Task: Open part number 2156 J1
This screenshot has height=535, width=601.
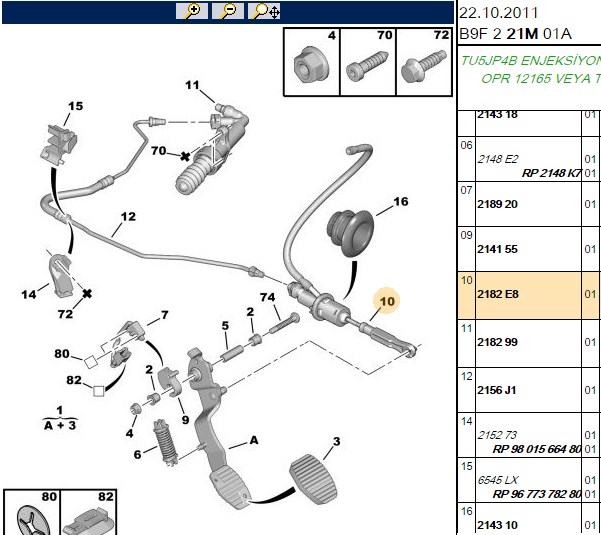Action: [x=496, y=390]
